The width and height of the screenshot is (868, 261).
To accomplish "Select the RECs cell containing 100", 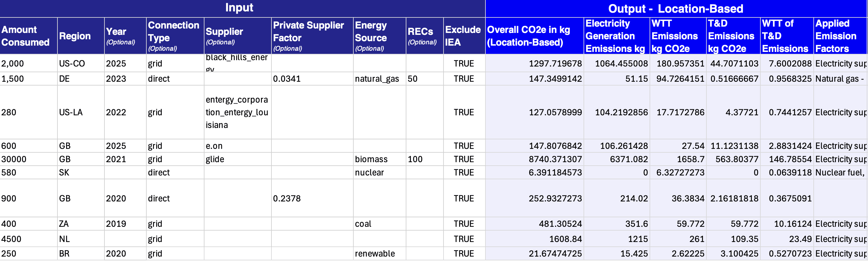I will (415, 159).
